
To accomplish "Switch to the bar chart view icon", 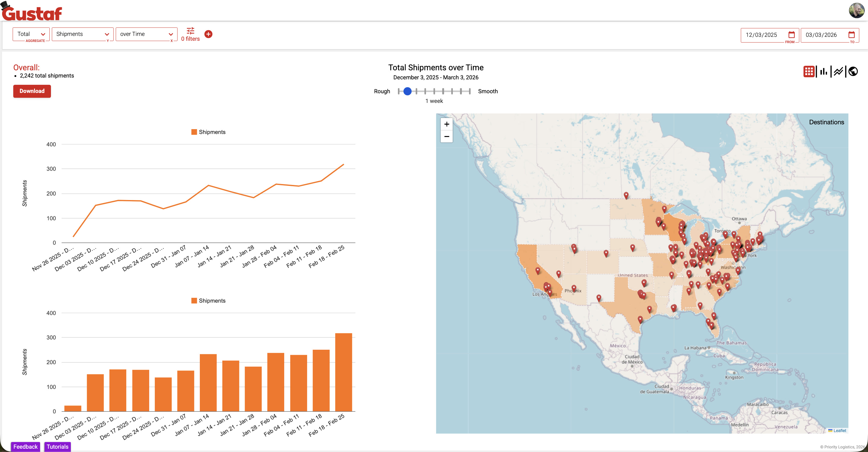I will point(823,72).
